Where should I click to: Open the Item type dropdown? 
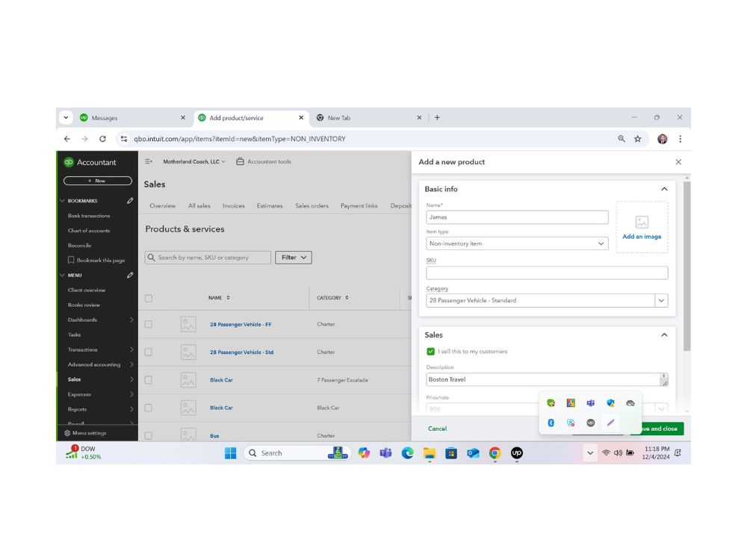[517, 243]
